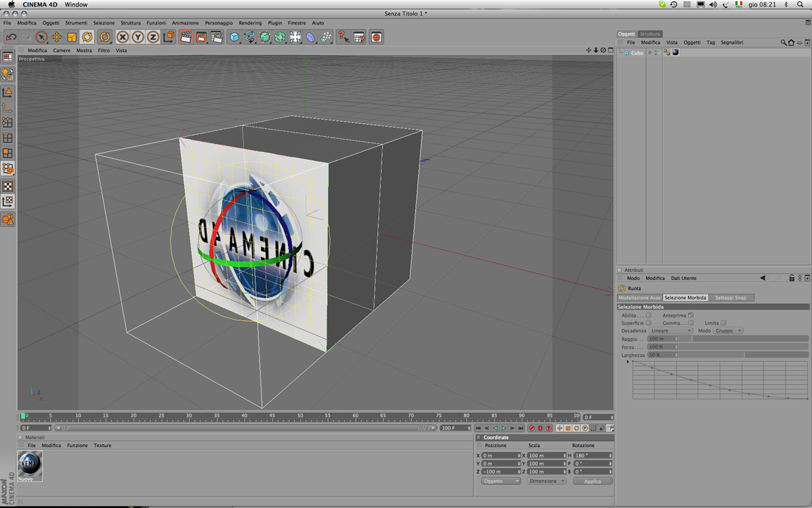The width and height of the screenshot is (812, 508).
Task: Enable the Abilita checkbox
Action: (x=648, y=315)
